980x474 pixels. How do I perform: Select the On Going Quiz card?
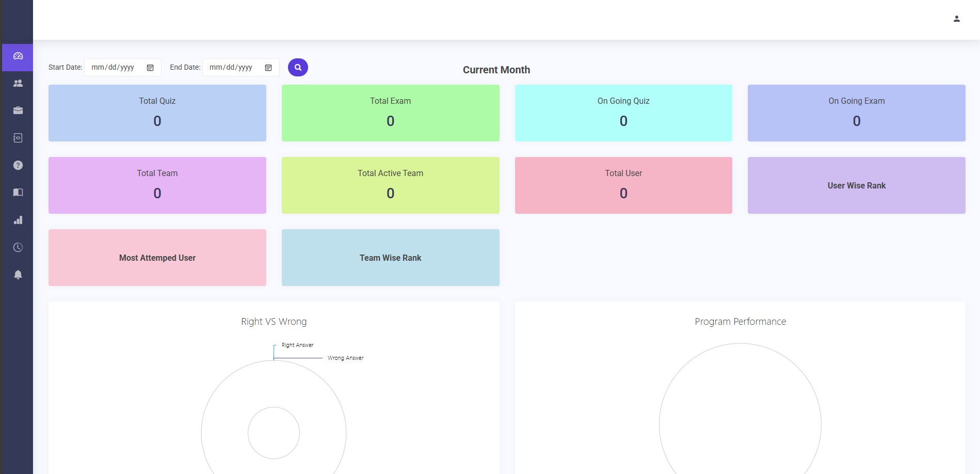(623, 113)
